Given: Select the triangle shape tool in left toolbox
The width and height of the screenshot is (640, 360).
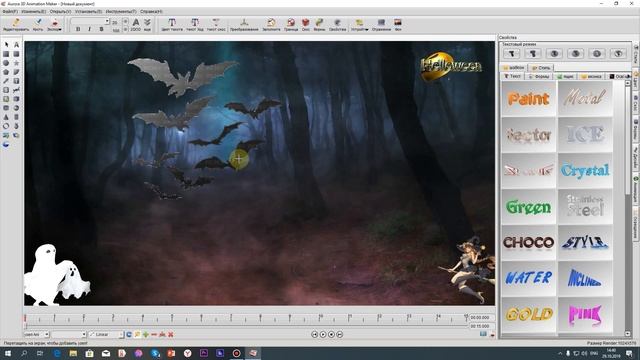Looking at the screenshot, I should tap(6, 117).
